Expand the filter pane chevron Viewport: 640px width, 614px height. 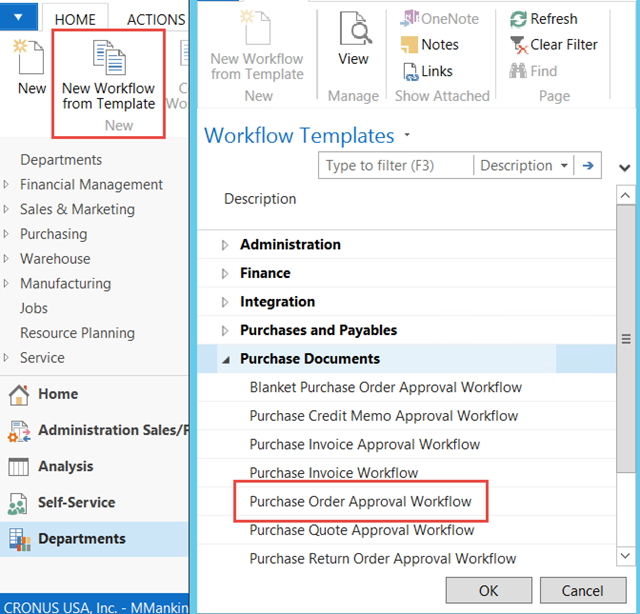click(624, 167)
